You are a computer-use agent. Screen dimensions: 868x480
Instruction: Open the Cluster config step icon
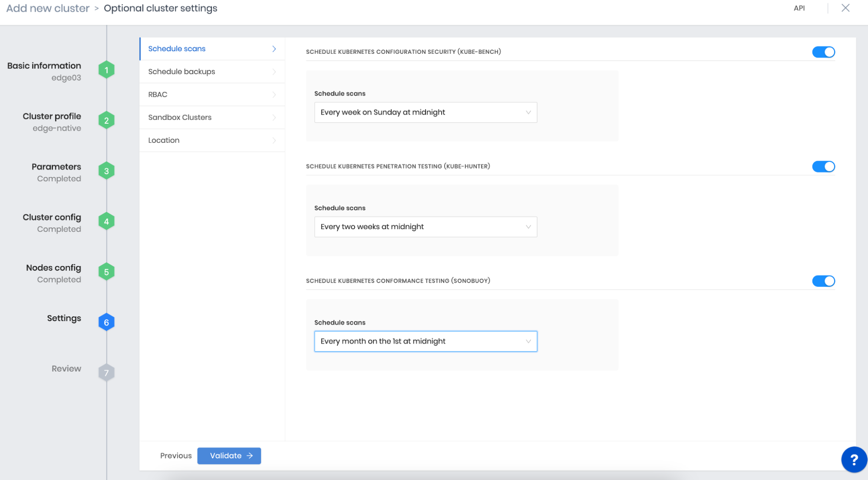[x=106, y=221]
